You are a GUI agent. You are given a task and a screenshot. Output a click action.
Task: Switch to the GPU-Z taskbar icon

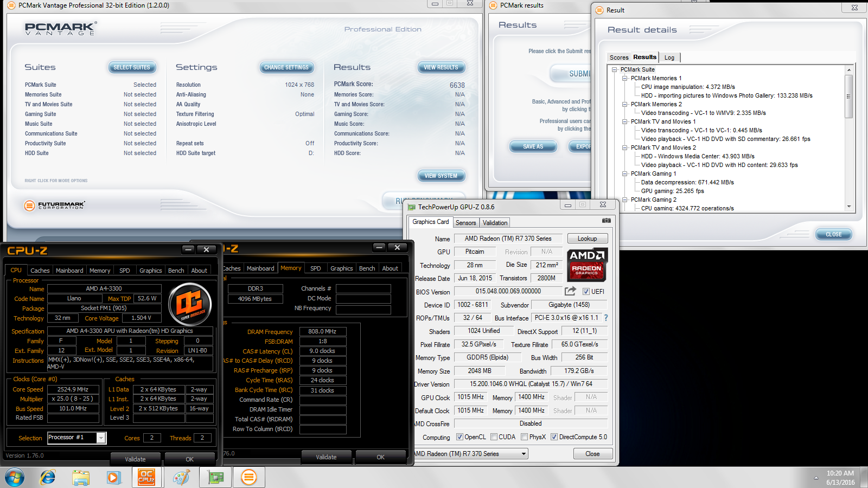(x=215, y=477)
